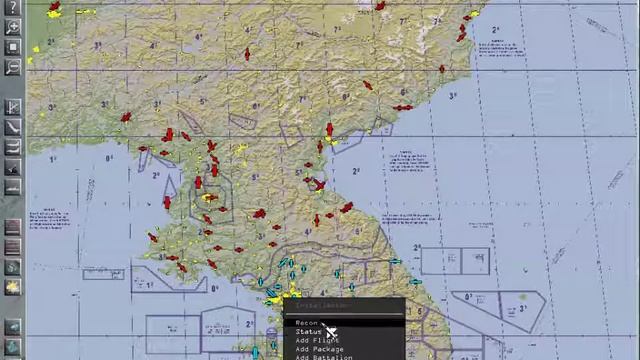
Task: Select the ruler-like icon below the zoom tools
Action: pyautogui.click(x=13, y=107)
